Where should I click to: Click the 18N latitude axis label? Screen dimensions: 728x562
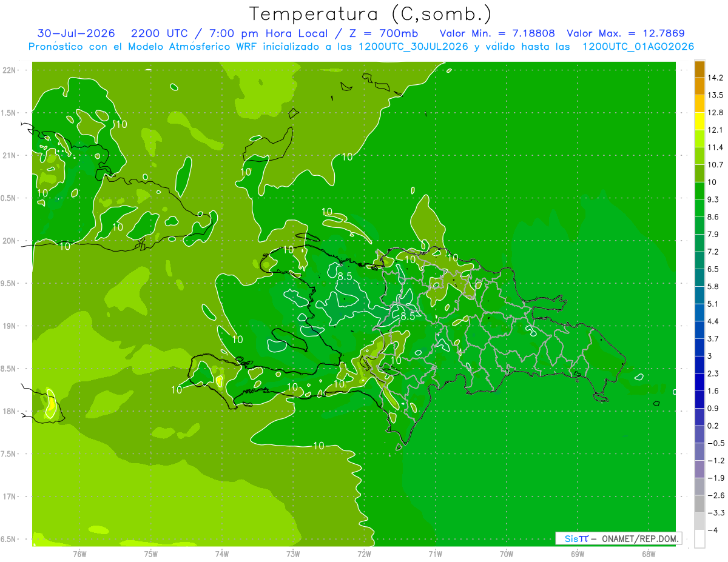9,411
